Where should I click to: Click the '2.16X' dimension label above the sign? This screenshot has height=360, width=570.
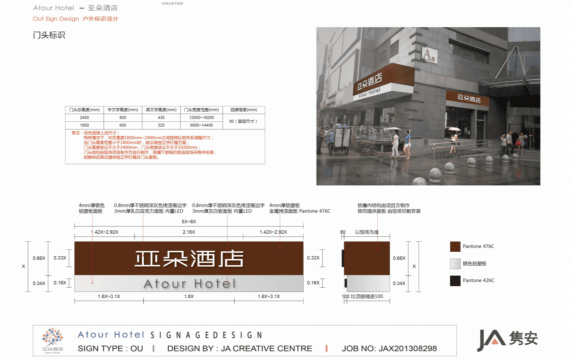[189, 232]
